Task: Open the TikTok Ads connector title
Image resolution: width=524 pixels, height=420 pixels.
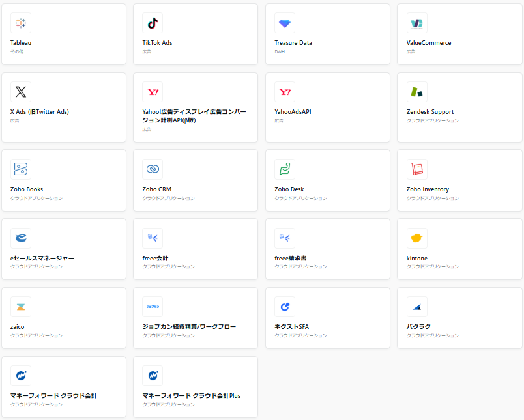Action: click(158, 43)
